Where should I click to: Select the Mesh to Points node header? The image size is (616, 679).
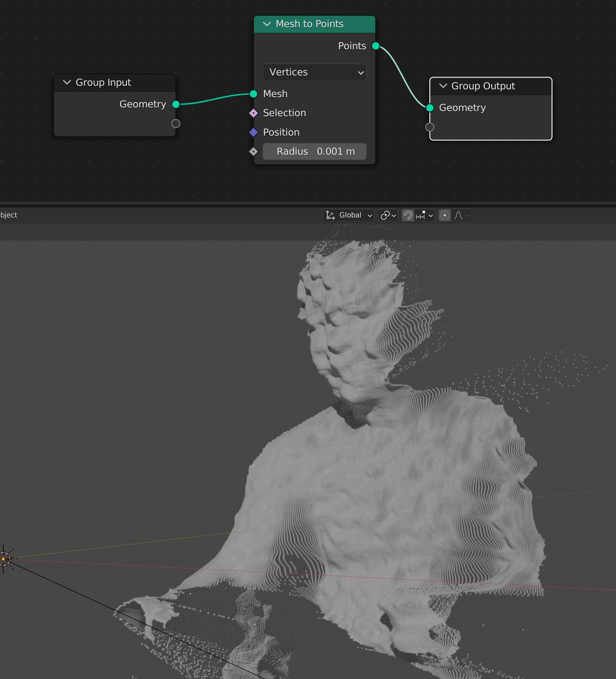click(315, 24)
